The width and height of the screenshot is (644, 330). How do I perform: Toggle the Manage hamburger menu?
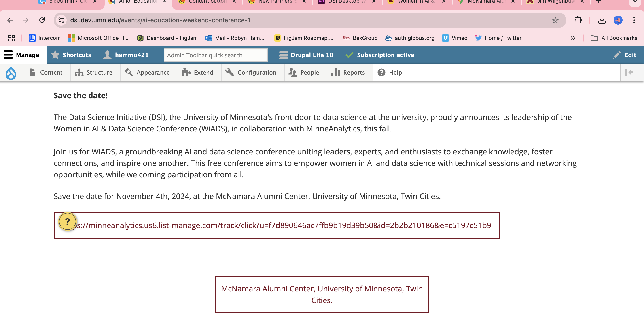click(x=21, y=55)
